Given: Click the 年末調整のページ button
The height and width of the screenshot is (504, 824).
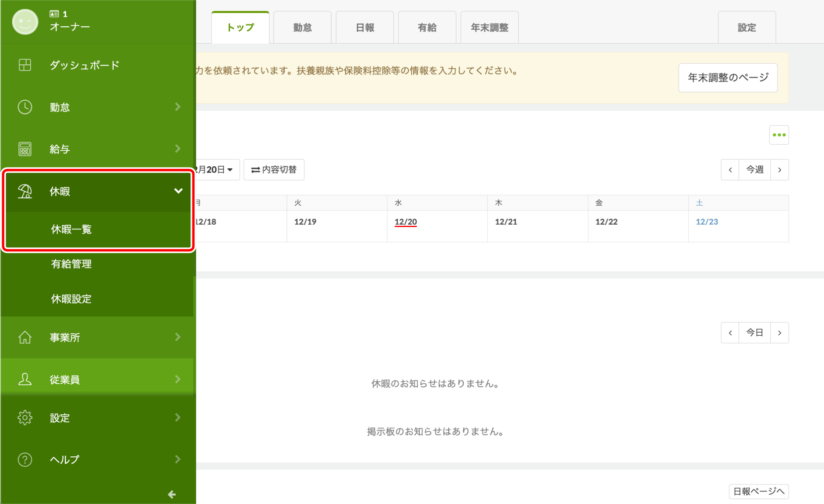Looking at the screenshot, I should click(x=728, y=78).
